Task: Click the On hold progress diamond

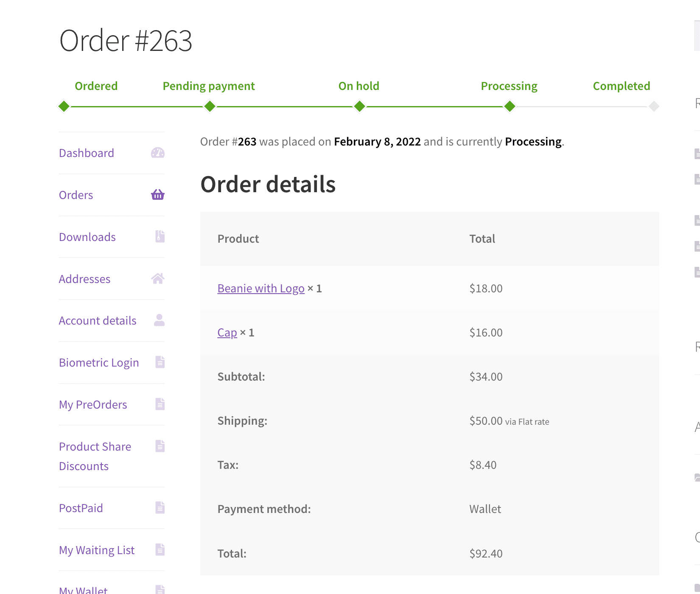Action: (359, 106)
